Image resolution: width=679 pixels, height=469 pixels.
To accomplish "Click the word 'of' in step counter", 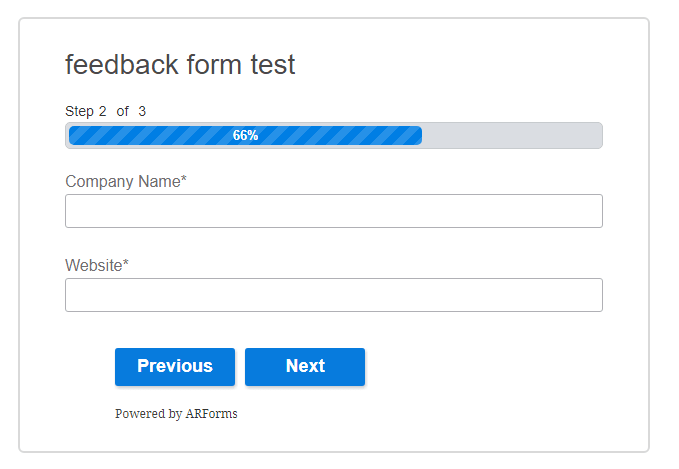I will click(123, 111).
